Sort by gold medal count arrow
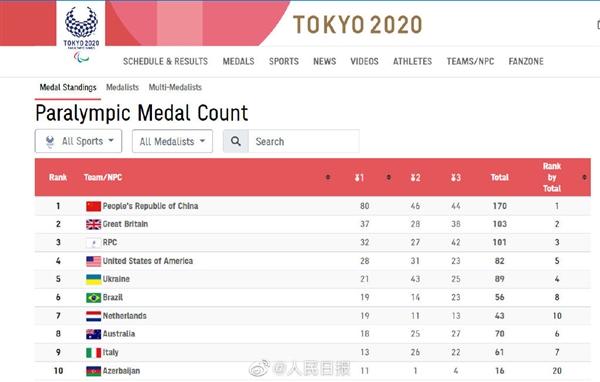 (x=388, y=177)
